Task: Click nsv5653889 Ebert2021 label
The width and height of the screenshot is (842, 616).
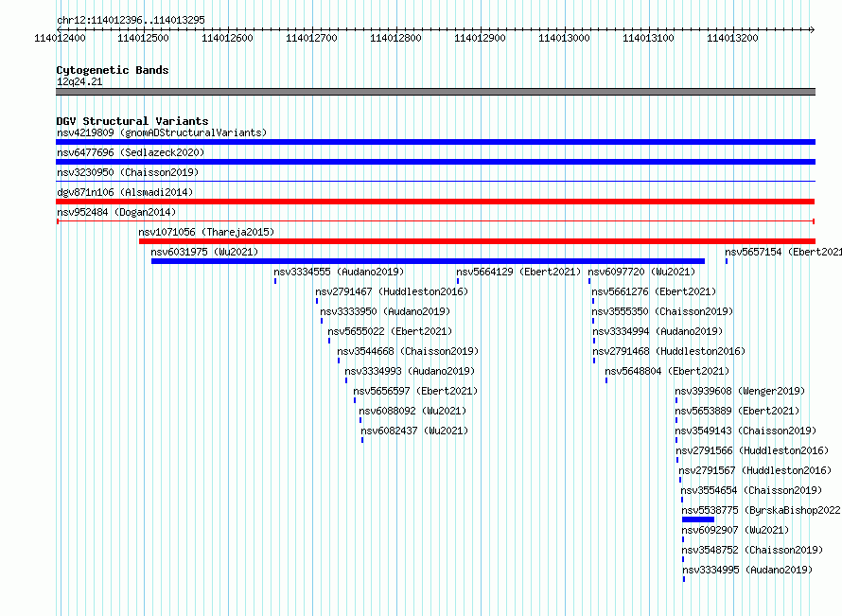Action: pos(737,411)
